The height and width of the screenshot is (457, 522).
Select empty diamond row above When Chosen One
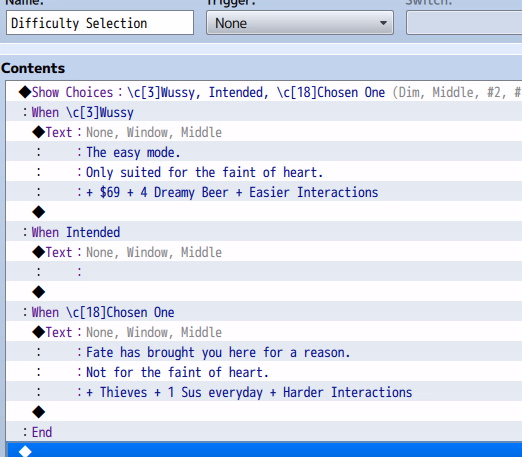point(264,292)
